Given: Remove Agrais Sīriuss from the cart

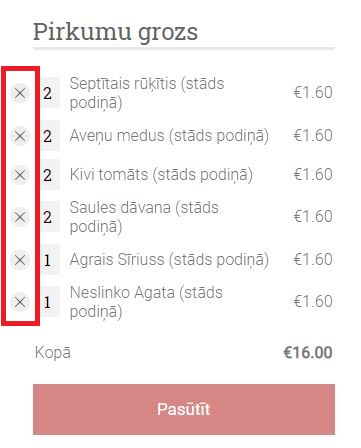Looking at the screenshot, I should point(20,260).
